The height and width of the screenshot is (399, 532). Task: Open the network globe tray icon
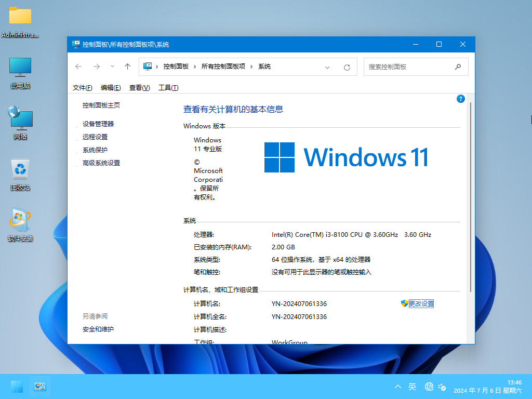[429, 387]
